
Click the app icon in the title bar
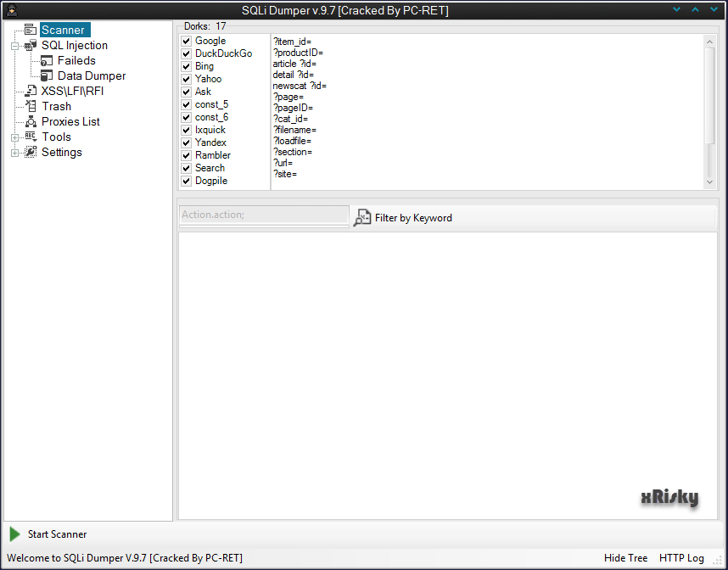(12, 10)
